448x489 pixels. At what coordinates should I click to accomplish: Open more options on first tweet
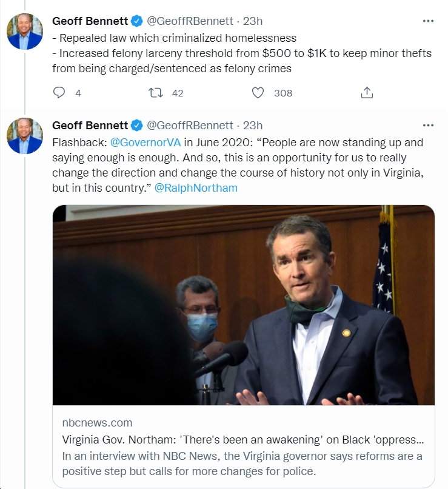click(x=428, y=21)
